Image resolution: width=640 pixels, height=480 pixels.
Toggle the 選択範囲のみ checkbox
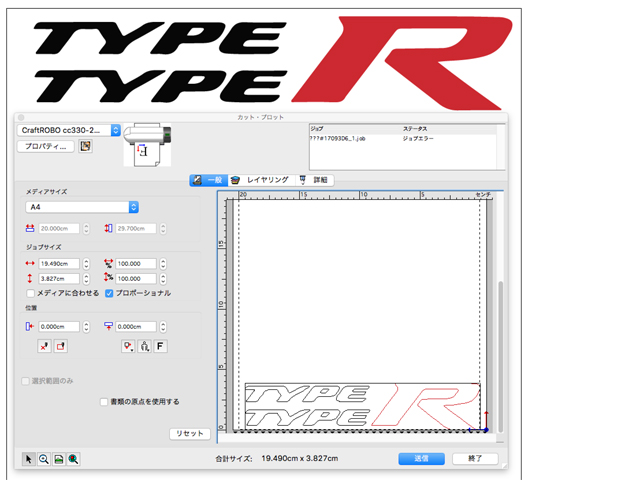pos(25,381)
